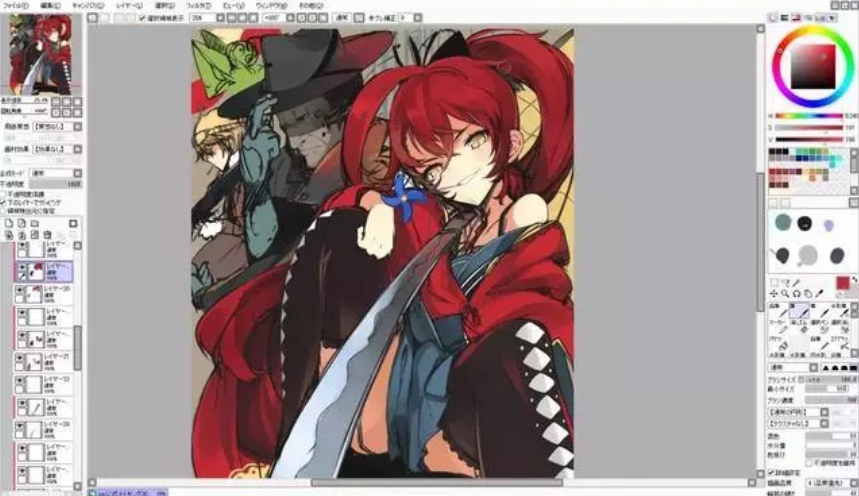Viewport: 859px width, 496px height.
Task: Enable 領域検出元に指定 checkbox
Action: (x=4, y=210)
